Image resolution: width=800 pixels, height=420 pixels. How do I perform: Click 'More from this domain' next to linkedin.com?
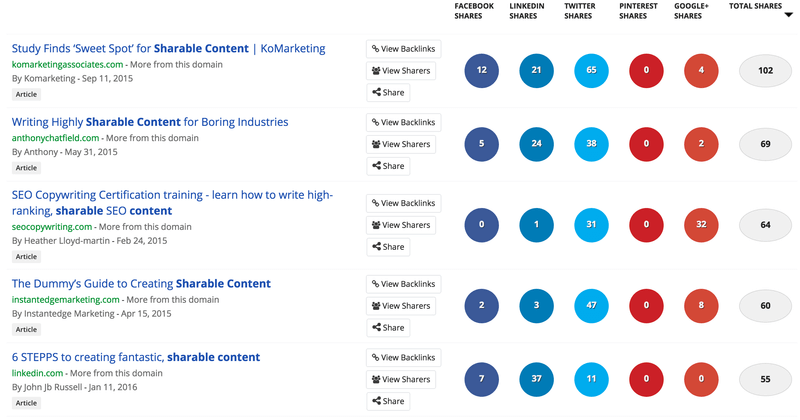pyautogui.click(x=116, y=373)
